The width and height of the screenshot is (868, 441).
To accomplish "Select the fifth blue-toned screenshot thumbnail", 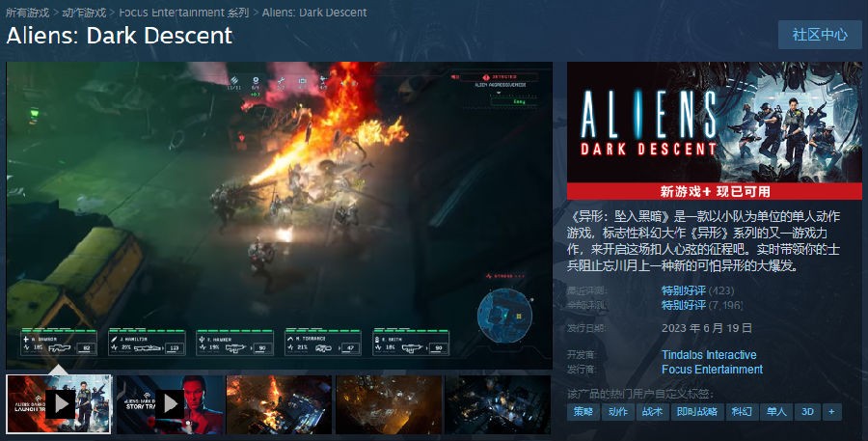I will coord(499,404).
